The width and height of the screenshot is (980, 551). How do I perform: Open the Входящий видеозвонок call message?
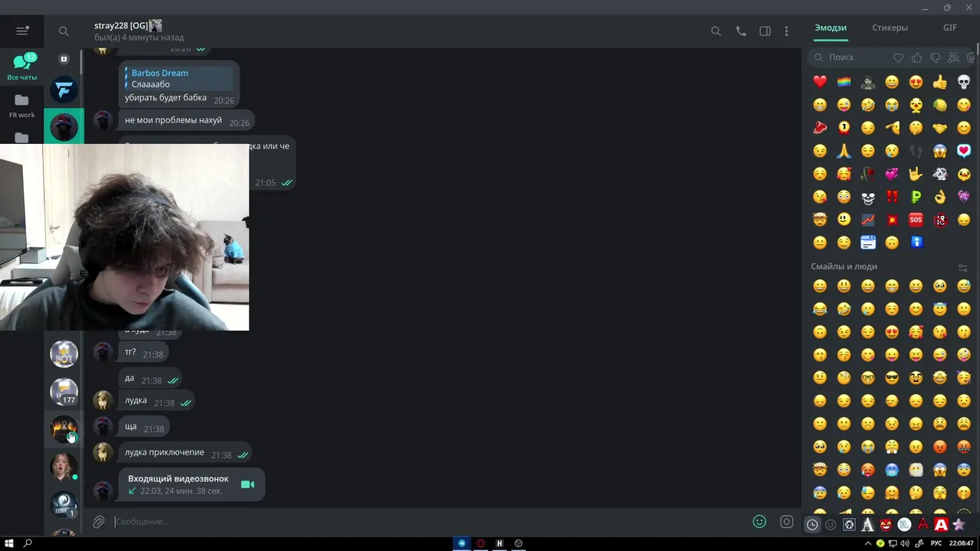191,484
